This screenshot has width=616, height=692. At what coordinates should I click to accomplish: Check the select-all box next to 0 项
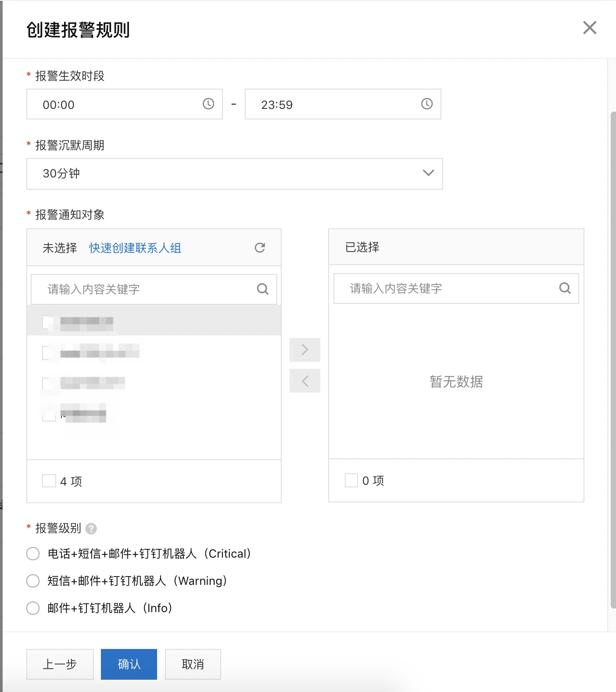[x=351, y=480]
